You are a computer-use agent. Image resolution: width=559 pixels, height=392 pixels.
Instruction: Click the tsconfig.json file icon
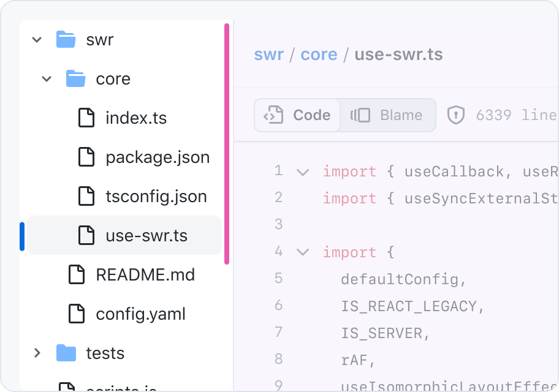point(86,196)
